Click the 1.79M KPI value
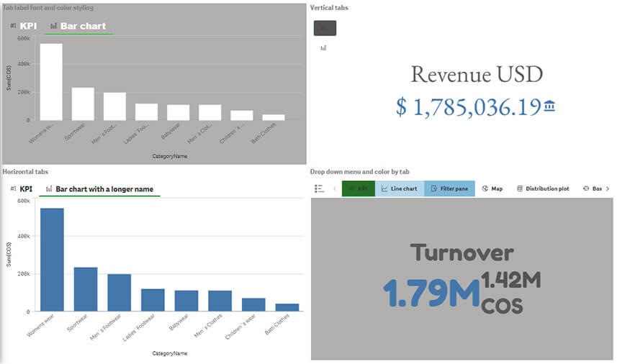617x364 pixels. point(431,293)
